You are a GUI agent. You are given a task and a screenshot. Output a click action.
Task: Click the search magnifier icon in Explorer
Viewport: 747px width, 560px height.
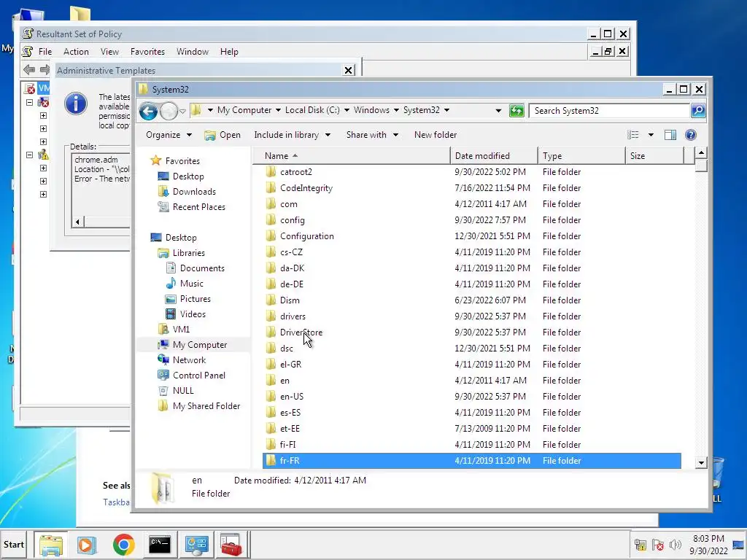pyautogui.click(x=698, y=111)
